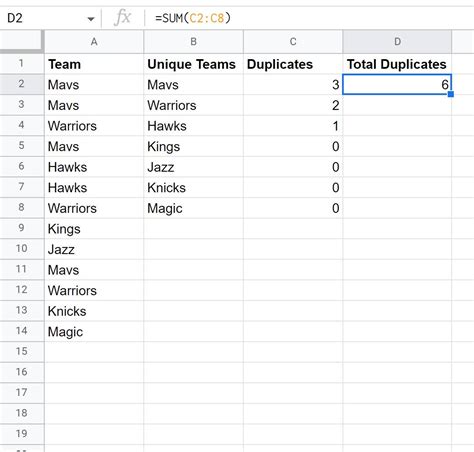Select column D header

click(397, 42)
